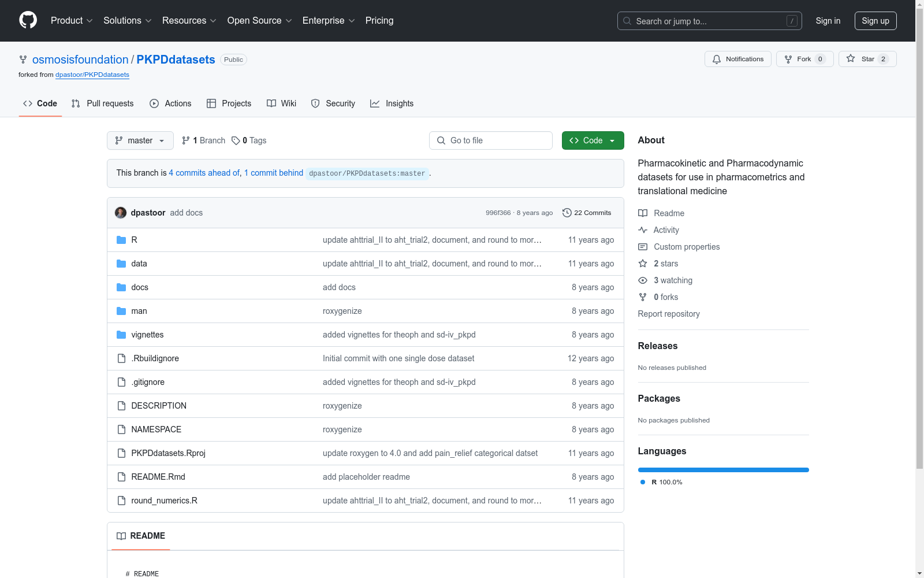Click the star icon beside 2 stars
This screenshot has height=578, width=924.
tap(643, 264)
